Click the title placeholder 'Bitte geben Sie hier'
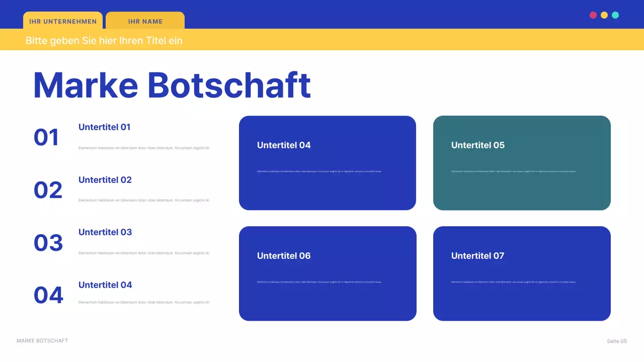644x362 pixels. (x=104, y=40)
